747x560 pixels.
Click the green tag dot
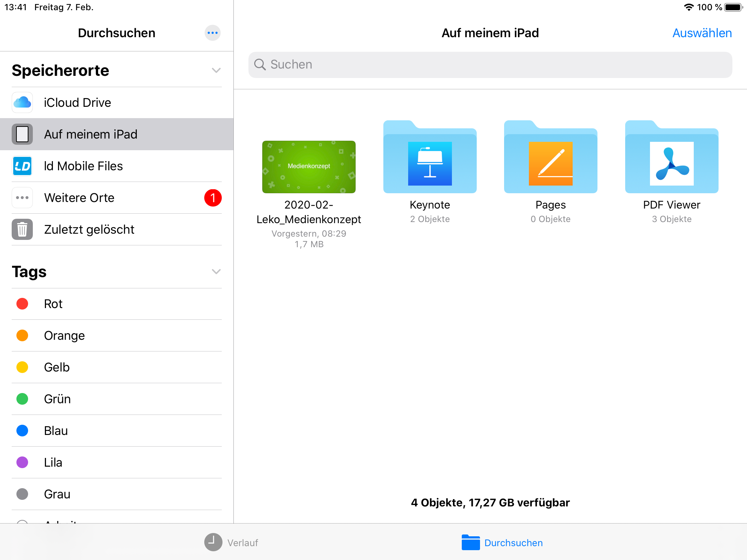(x=22, y=399)
